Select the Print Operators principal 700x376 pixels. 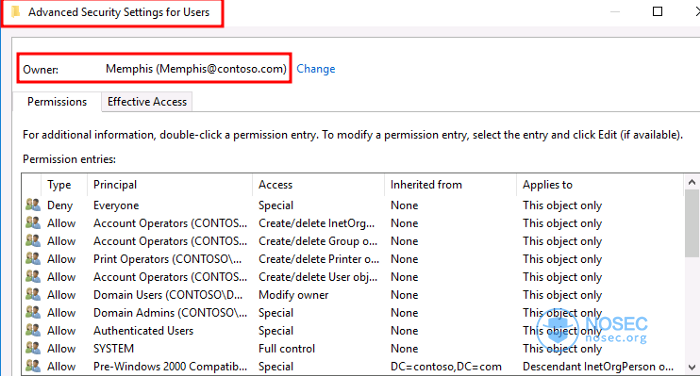point(167,259)
